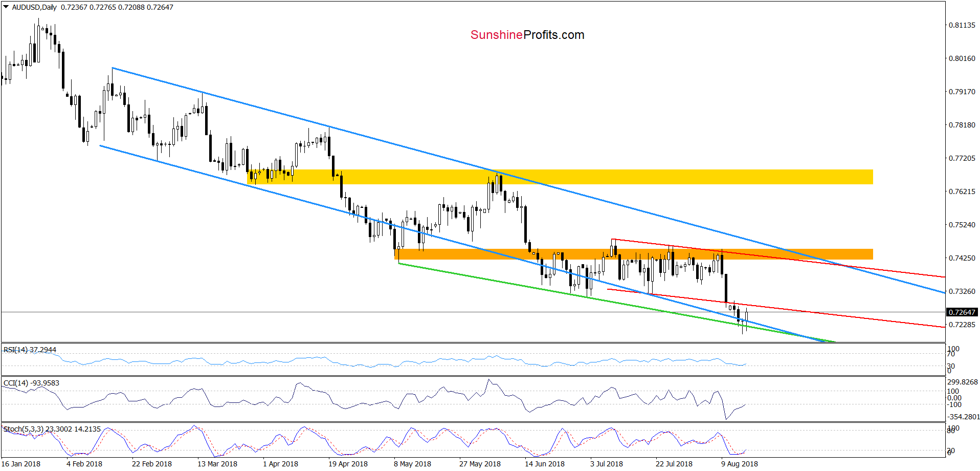The height and width of the screenshot is (471, 980).
Task: Click the 0.78180 price axis label
Action: coord(962,125)
